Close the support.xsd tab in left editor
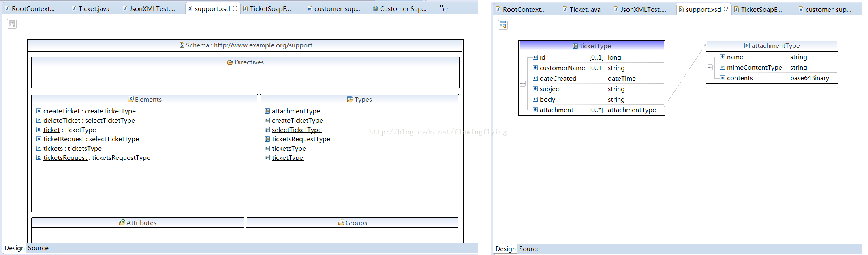868x255 pixels. (235, 8)
